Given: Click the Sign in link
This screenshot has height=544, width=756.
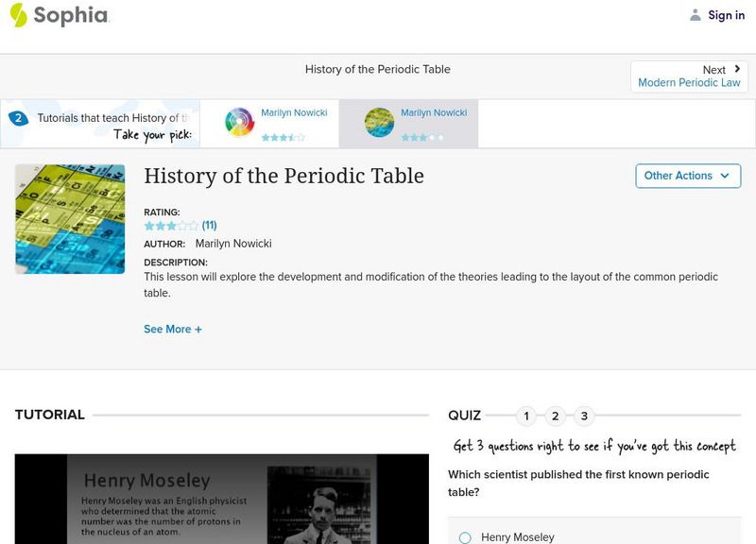Looking at the screenshot, I should pyautogui.click(x=724, y=14).
